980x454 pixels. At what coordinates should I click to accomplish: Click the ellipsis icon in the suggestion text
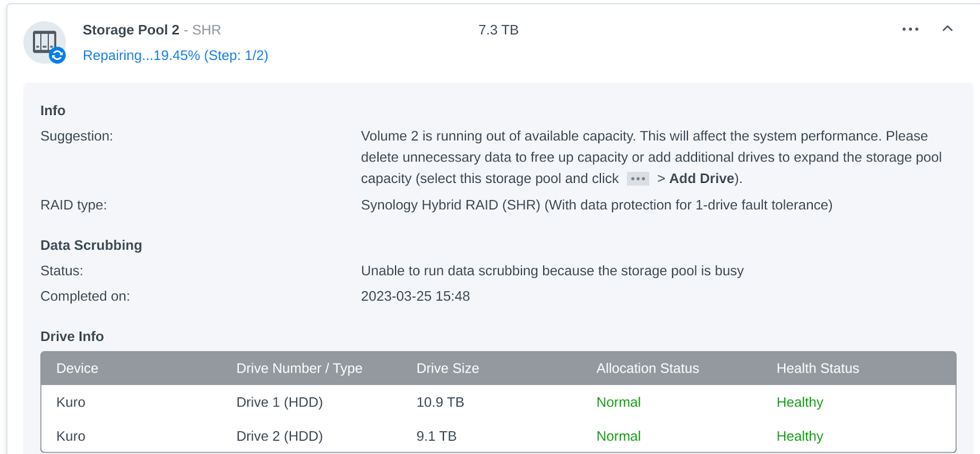point(638,179)
